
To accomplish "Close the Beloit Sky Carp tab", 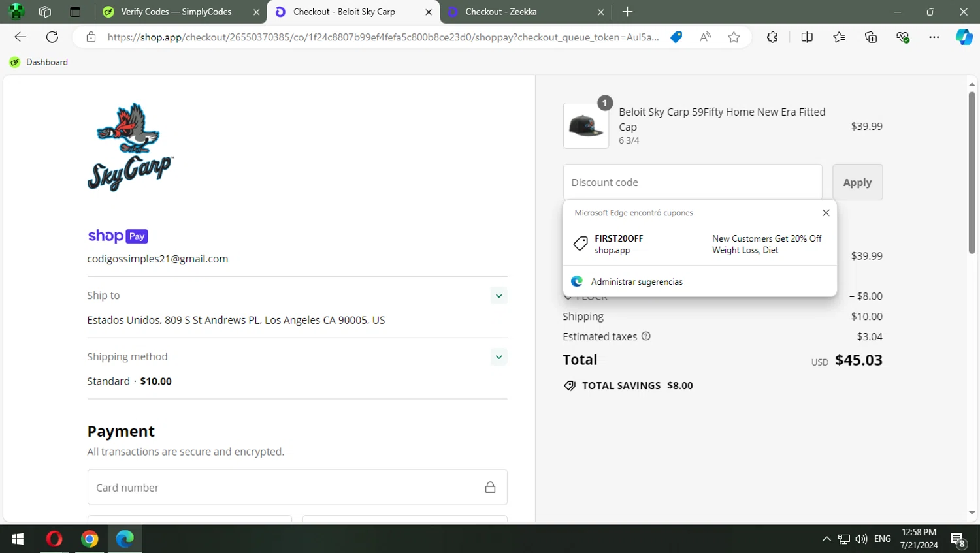I will (x=429, y=12).
